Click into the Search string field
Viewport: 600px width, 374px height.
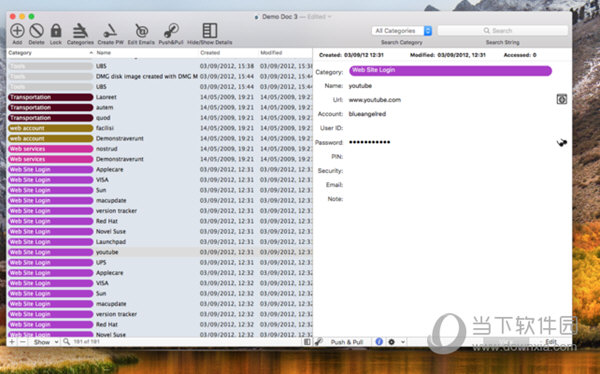coord(502,31)
